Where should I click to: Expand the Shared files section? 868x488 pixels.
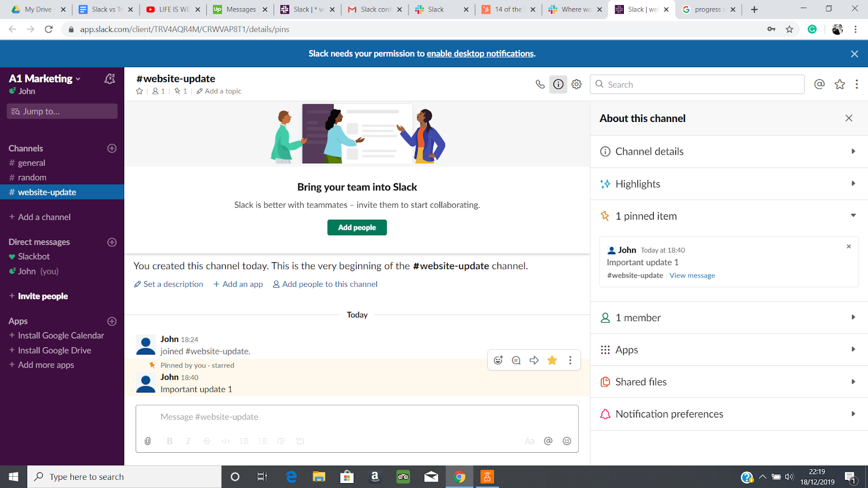click(729, 382)
